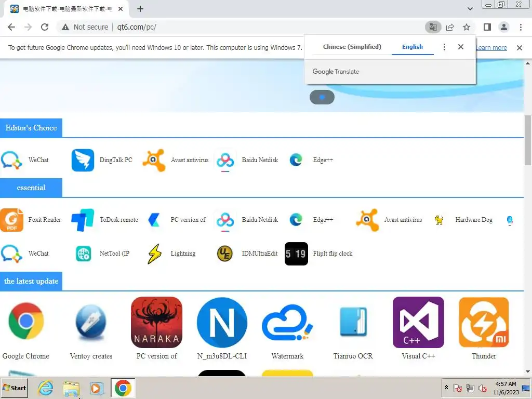This screenshot has width=532, height=399.
Task: Click the ToDesk remote icon
Action: tap(83, 220)
